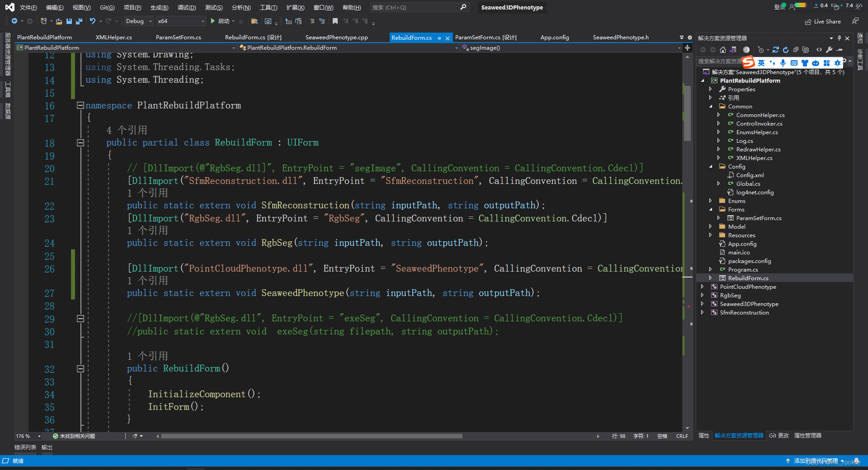Open the x64 platform dropdown
The image size is (868, 470).
tap(181, 21)
